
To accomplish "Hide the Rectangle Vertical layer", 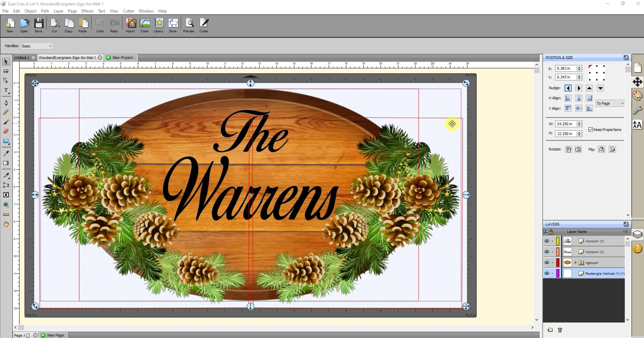I will (x=547, y=273).
